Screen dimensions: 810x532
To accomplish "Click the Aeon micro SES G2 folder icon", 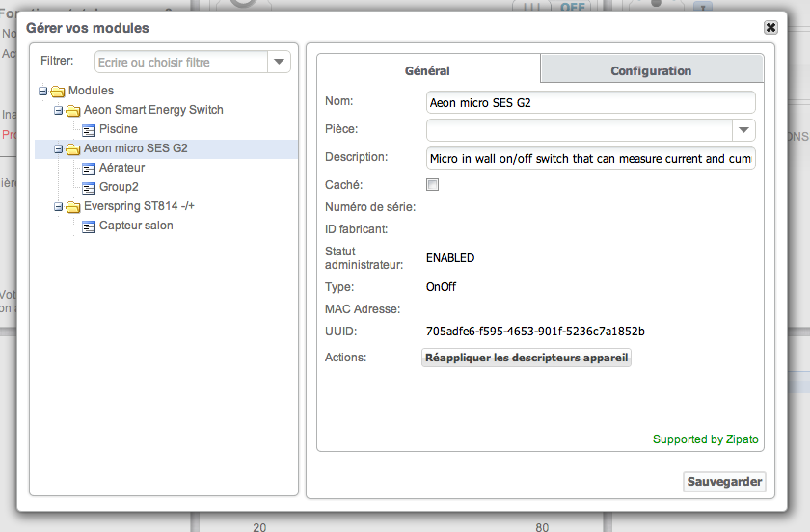I will click(x=73, y=149).
